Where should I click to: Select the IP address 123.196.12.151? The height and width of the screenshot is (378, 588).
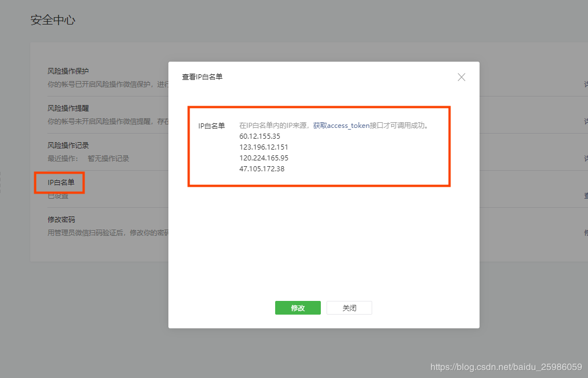[264, 147]
